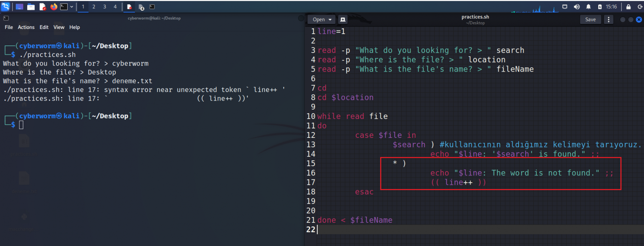The height and width of the screenshot is (246, 644).
Task: Open the Kali applications menu
Action: pos(6,6)
